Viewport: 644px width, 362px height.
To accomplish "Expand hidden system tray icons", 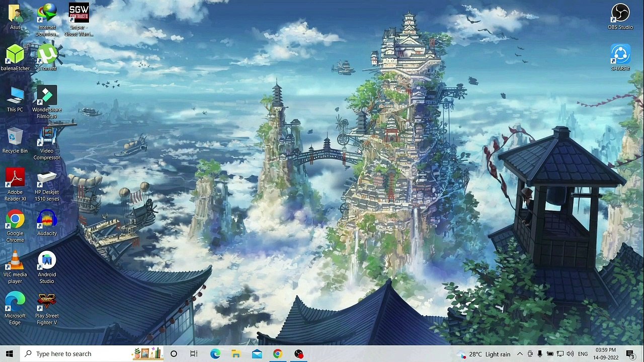I will 520,354.
